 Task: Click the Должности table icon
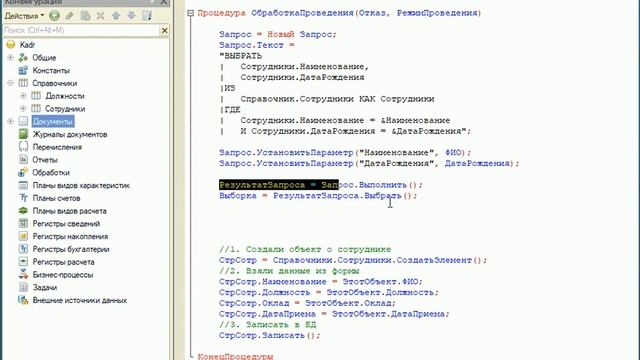click(x=36, y=96)
